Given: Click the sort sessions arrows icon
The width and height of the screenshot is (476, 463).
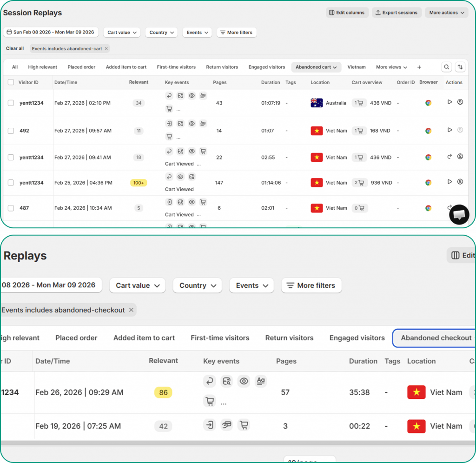Looking at the screenshot, I should tap(460, 67).
